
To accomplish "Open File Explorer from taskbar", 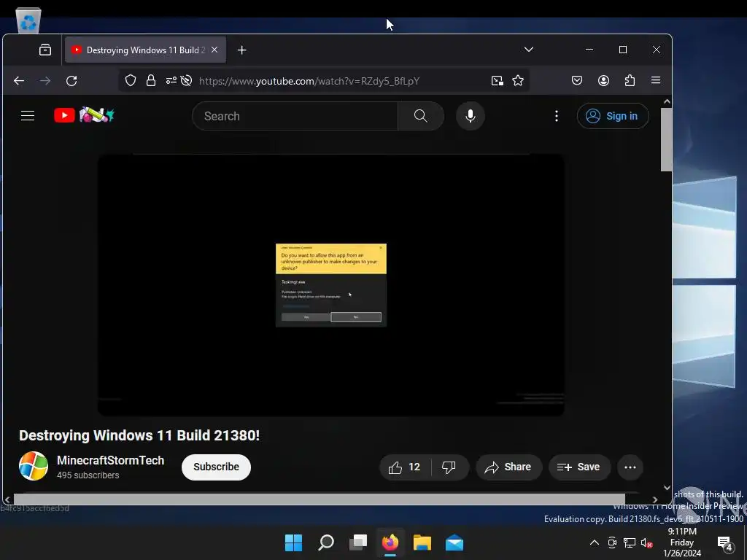I will pyautogui.click(x=422, y=542).
